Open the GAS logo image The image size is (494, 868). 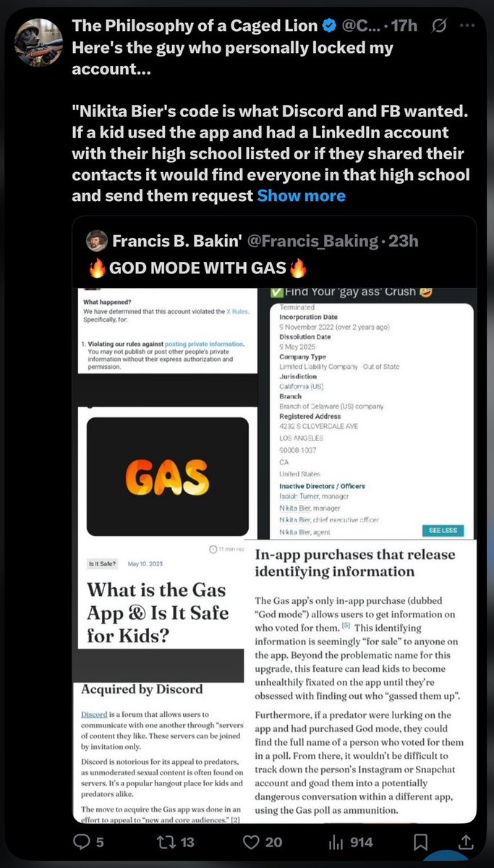click(167, 477)
